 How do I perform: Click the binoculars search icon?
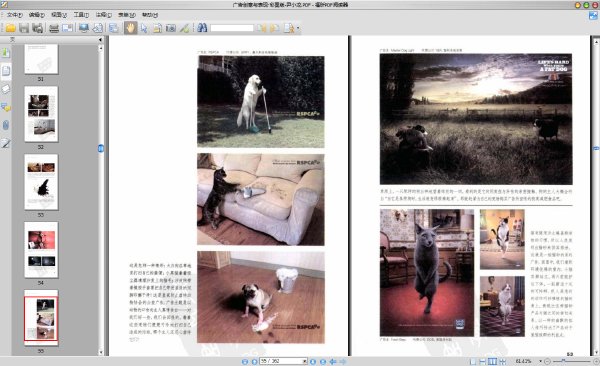coord(202,28)
